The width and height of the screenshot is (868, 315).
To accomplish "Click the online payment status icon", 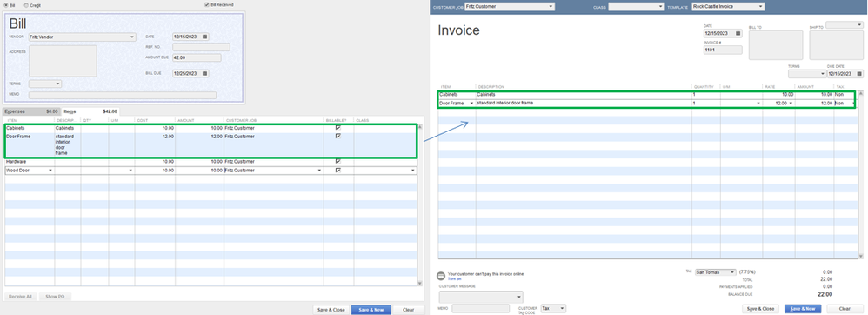I will 441,275.
